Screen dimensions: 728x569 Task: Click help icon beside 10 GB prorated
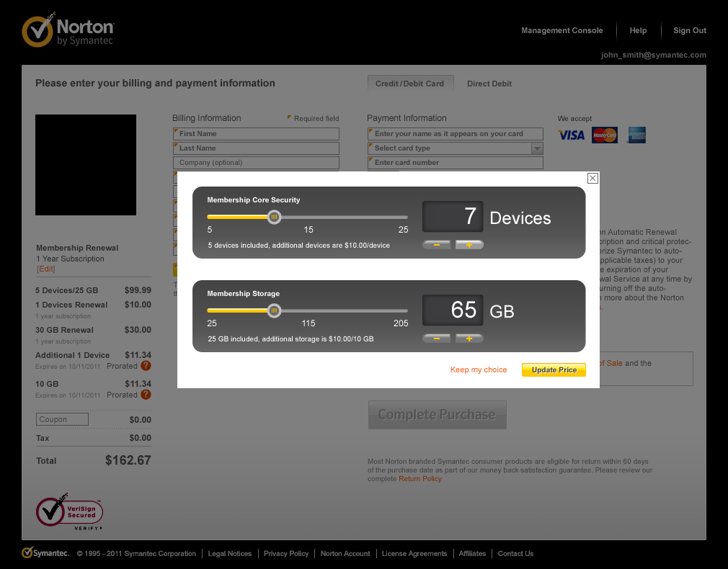coord(146,395)
